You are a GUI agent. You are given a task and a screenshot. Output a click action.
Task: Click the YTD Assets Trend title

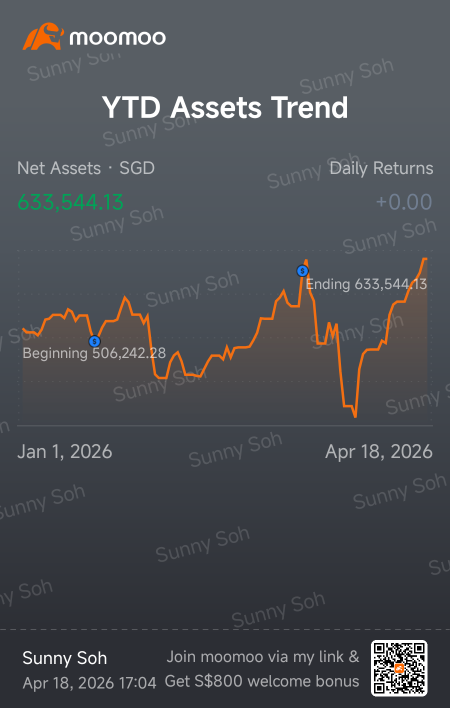coord(225,107)
